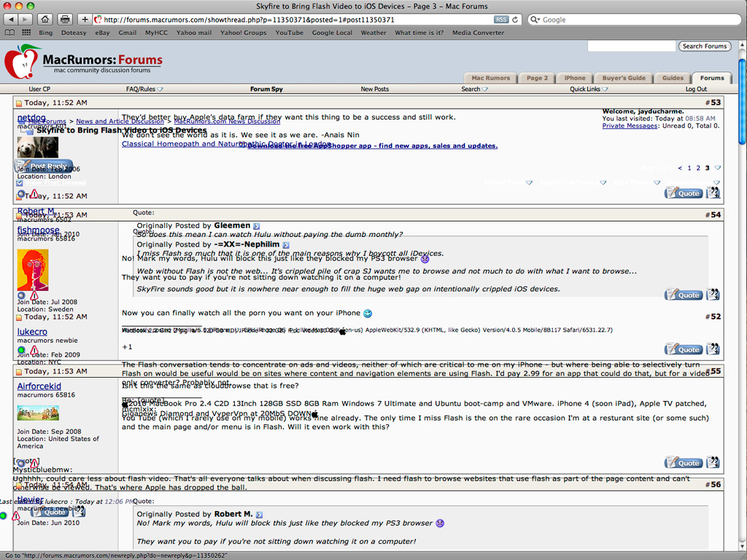Click the multi-quote icon above post #52 header
This screenshot has height=560, width=747.
click(x=713, y=295)
